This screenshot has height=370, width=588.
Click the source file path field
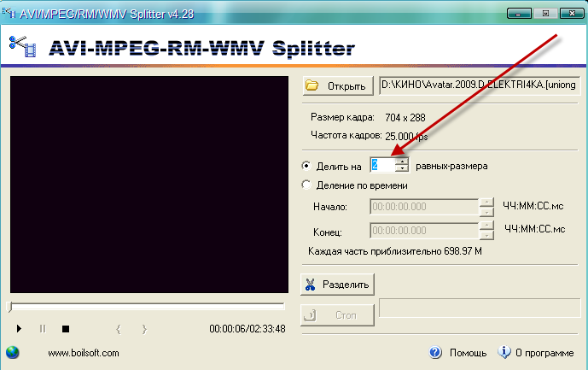[x=479, y=85]
